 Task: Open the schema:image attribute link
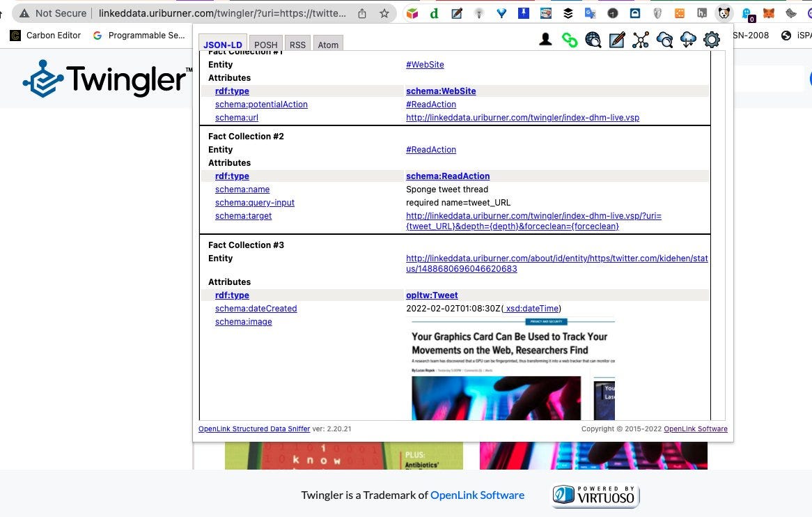[244, 322]
